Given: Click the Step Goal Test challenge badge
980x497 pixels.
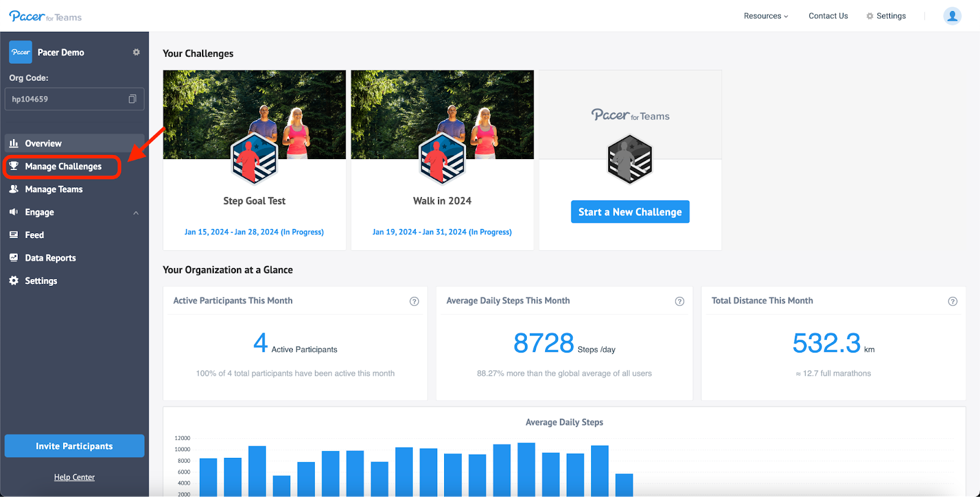Looking at the screenshot, I should point(254,160).
